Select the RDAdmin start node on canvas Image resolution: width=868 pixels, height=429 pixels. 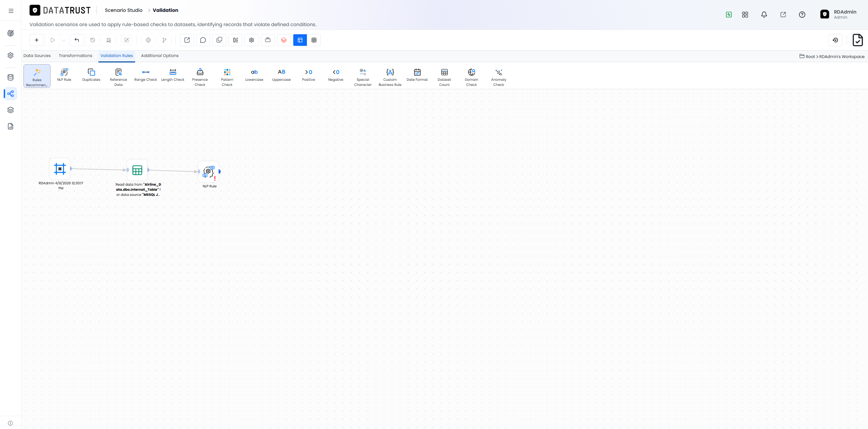click(60, 169)
